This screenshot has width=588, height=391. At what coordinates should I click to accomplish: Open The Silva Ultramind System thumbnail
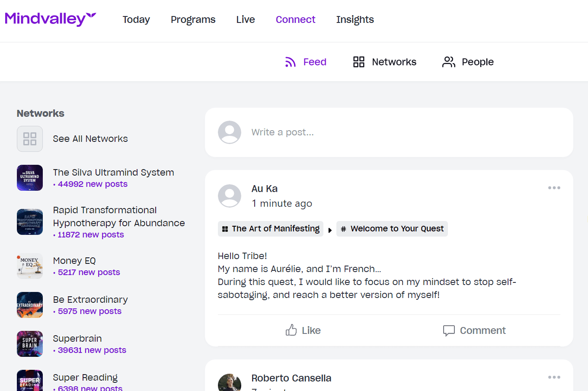pos(30,178)
